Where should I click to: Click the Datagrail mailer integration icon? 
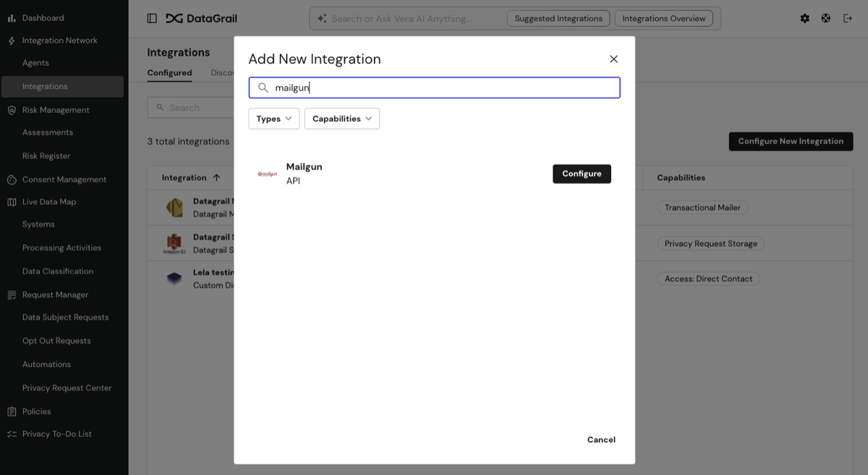[174, 208]
